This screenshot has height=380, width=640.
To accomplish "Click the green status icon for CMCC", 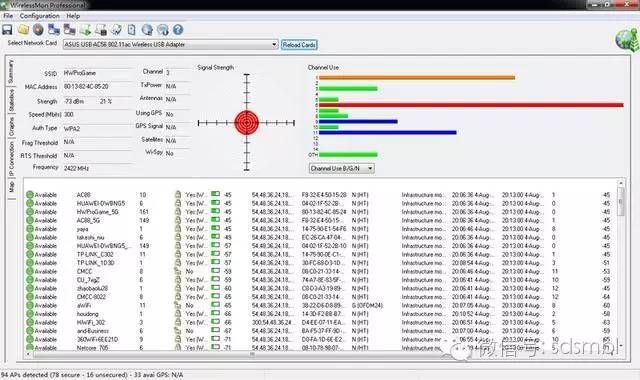I will [x=29, y=271].
